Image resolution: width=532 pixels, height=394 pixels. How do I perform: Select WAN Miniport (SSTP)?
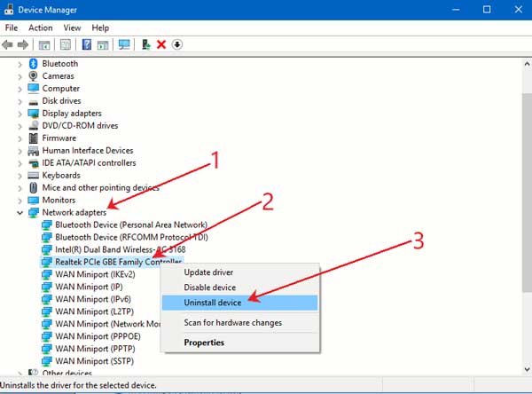pyautogui.click(x=94, y=361)
